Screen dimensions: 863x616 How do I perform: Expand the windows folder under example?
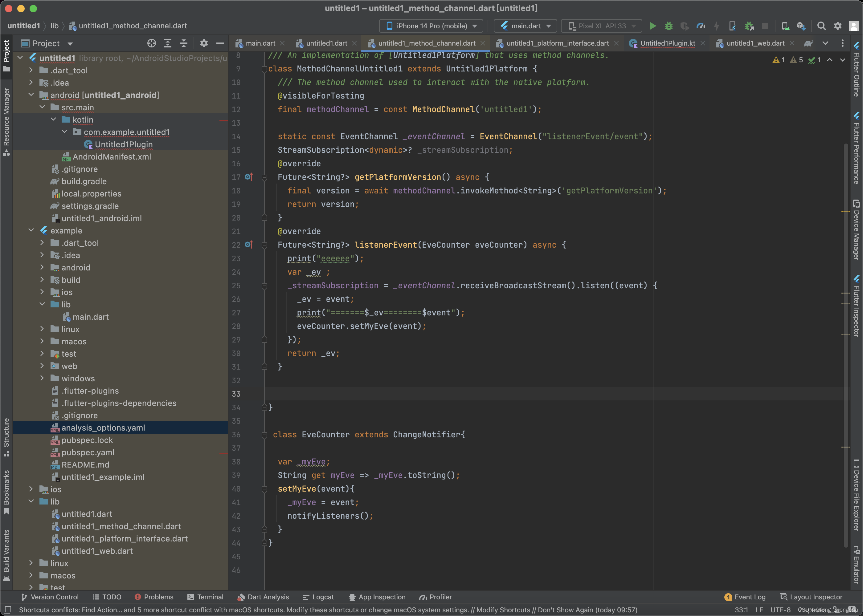click(42, 378)
